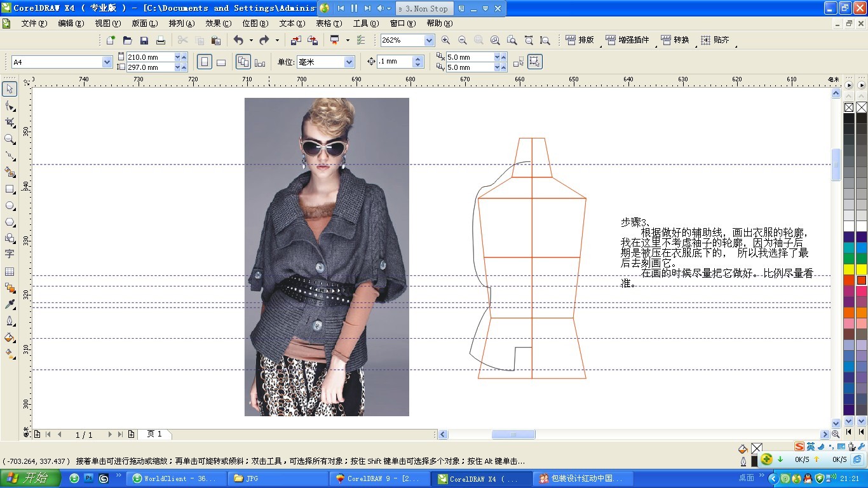The height and width of the screenshot is (488, 868).
Task: Click the Export icon
Action: (x=312, y=40)
